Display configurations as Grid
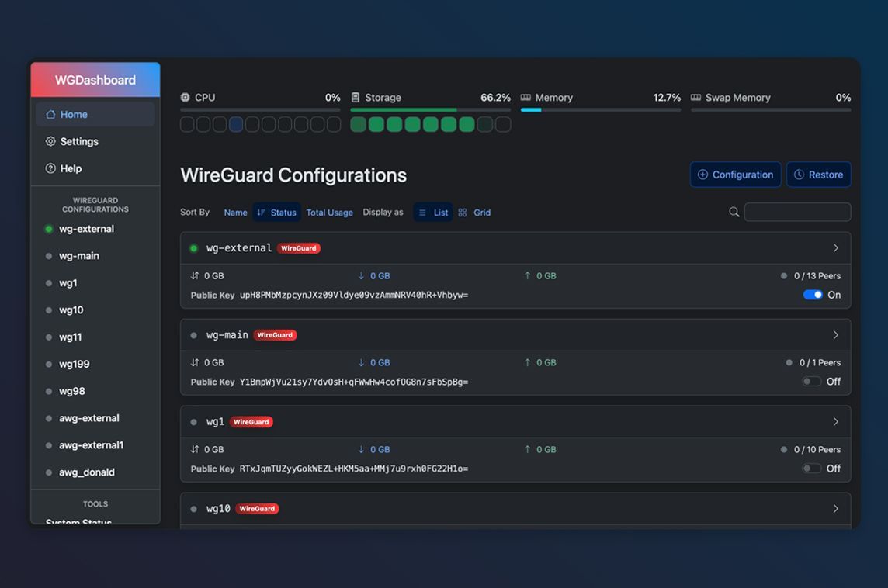This screenshot has width=888, height=588. [474, 213]
